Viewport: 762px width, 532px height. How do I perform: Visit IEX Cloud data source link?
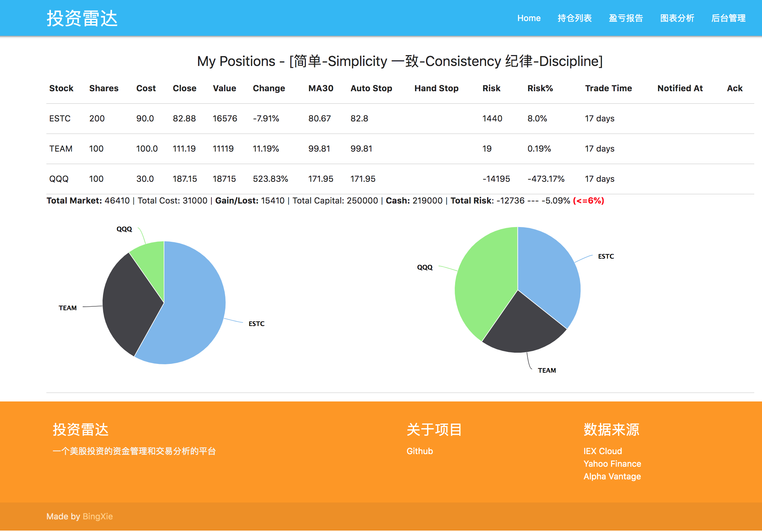[x=603, y=451]
